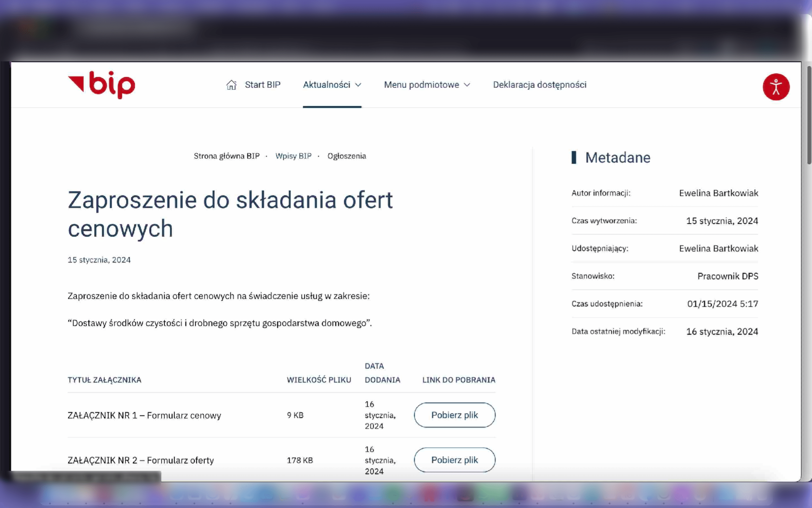Click the 178 KB file size cell
The height and width of the screenshot is (508, 812).
tap(300, 460)
